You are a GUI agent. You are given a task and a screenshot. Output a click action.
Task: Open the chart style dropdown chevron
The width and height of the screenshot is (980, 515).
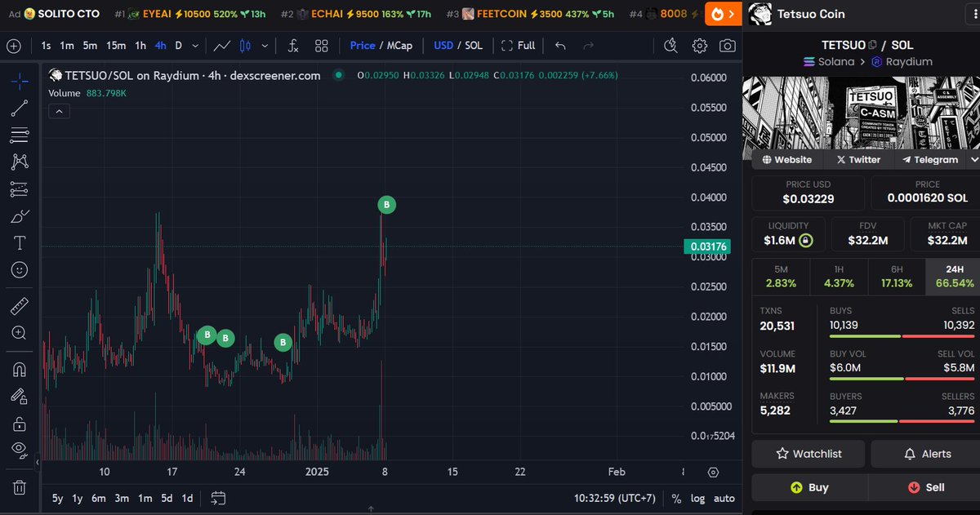[265, 46]
